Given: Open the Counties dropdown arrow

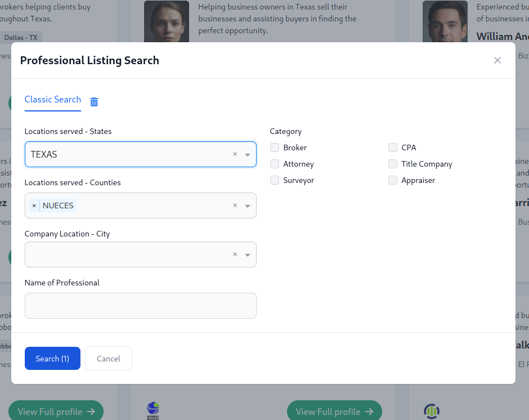Looking at the screenshot, I should 248,206.
